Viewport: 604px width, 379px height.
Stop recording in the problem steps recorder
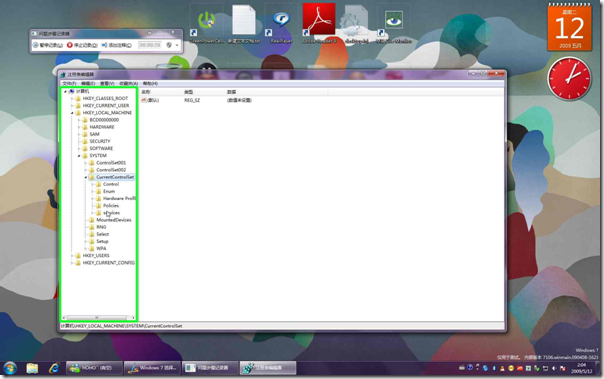(82, 45)
